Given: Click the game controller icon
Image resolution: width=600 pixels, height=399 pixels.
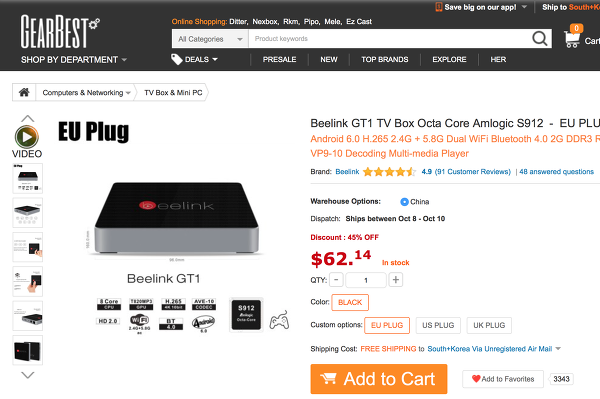Looking at the screenshot, I should (279, 320).
